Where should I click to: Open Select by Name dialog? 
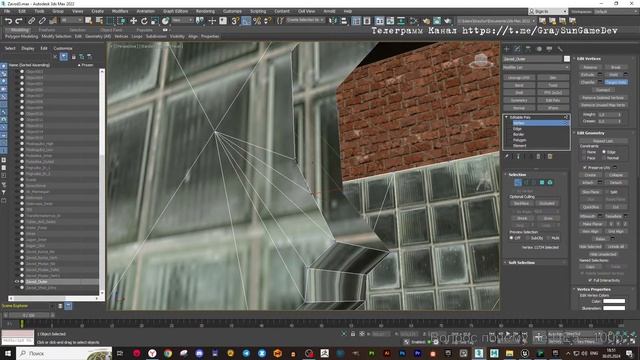click(99, 20)
